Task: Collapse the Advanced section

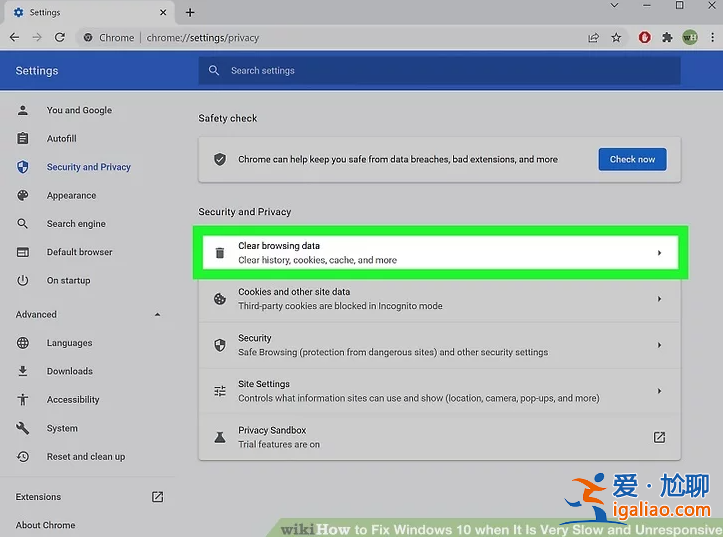Action: tap(157, 314)
